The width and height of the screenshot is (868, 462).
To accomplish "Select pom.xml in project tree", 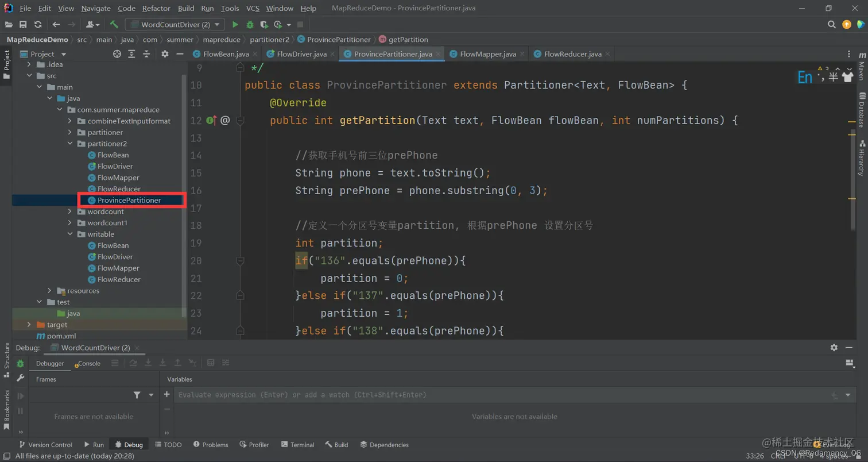I will (x=56, y=336).
